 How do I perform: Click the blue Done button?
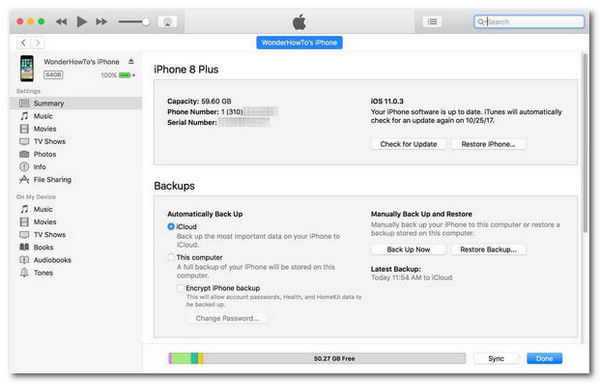(x=544, y=358)
